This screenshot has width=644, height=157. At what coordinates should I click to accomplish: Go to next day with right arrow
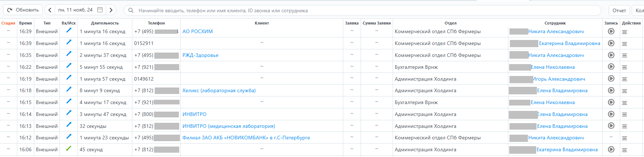click(111, 10)
